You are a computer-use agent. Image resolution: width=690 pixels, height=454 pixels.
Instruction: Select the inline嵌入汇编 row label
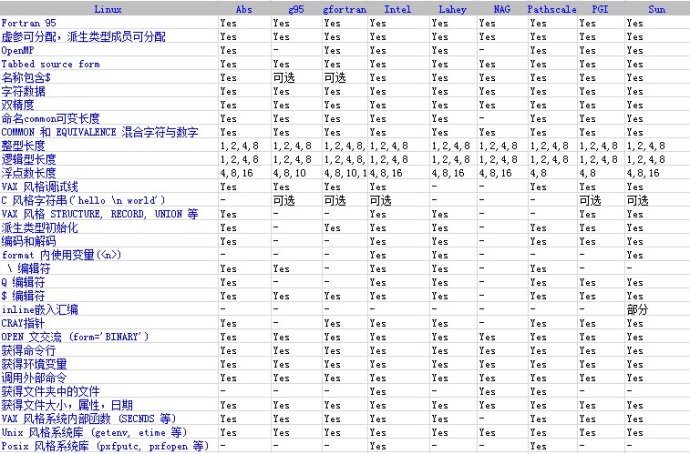[40, 309]
